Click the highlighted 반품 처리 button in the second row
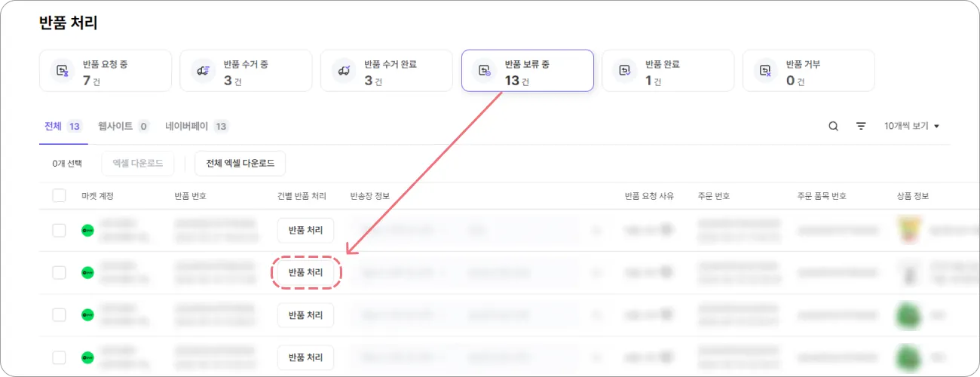The height and width of the screenshot is (377, 980). pos(305,272)
